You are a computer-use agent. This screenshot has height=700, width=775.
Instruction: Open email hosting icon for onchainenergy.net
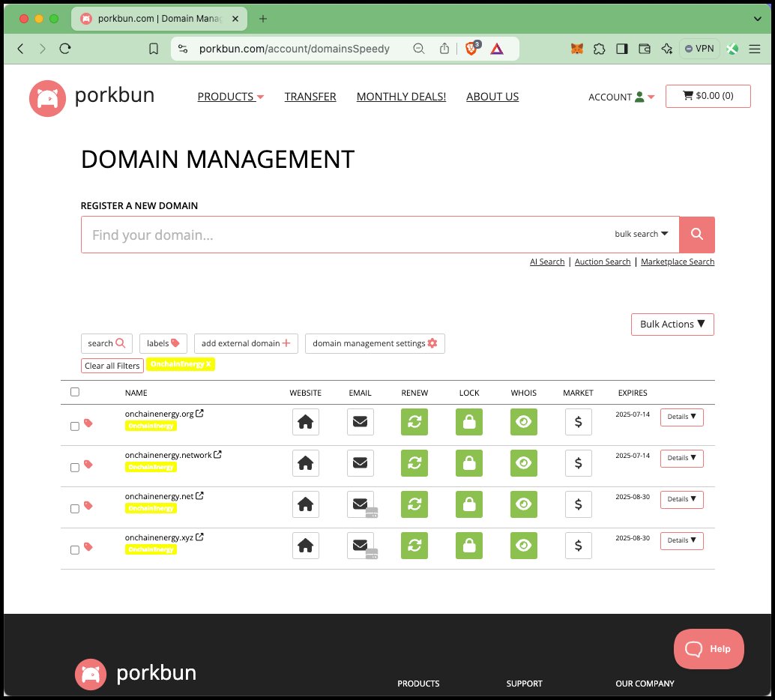click(x=360, y=504)
